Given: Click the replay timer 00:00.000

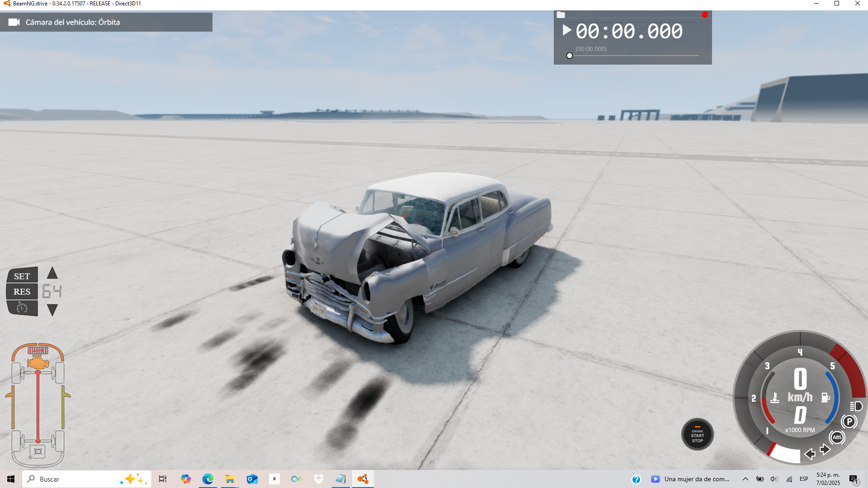Looking at the screenshot, I should point(629,31).
